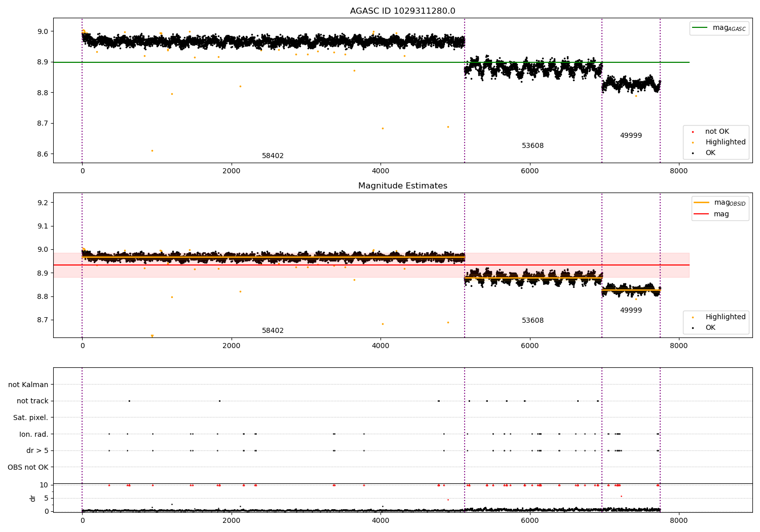Click the 2000 x-axis tick of bottom plot
The width and height of the screenshot is (760, 532).
232,520
